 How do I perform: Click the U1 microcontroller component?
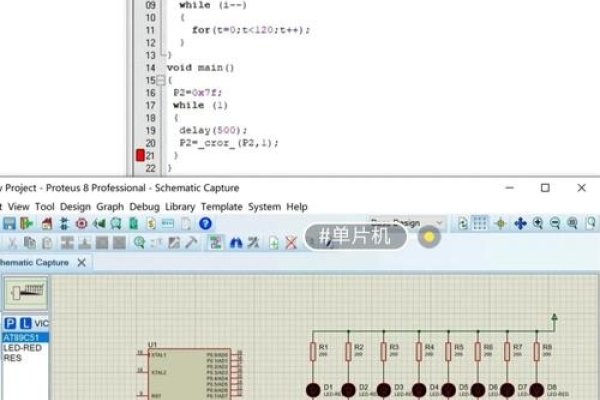[190, 374]
